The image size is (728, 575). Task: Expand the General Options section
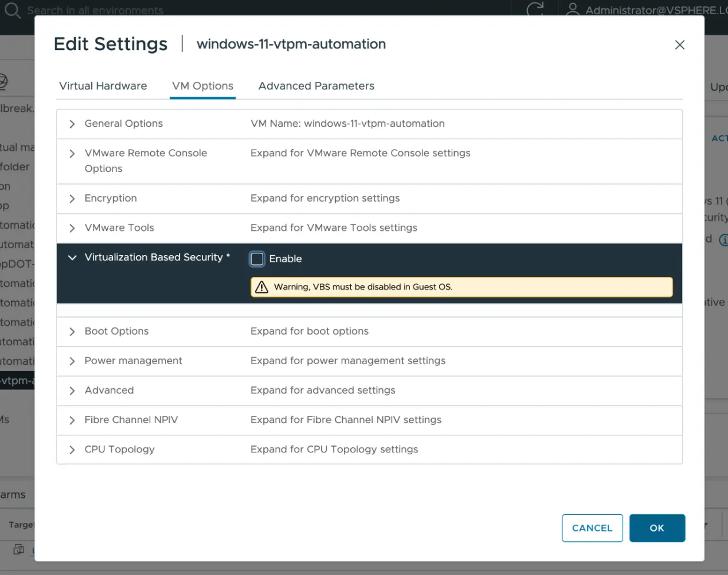click(x=71, y=124)
